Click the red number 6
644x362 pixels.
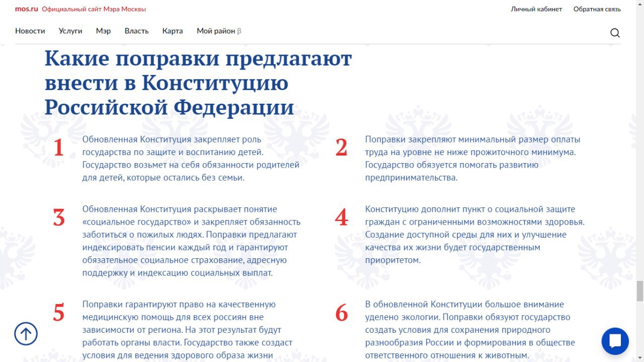click(342, 313)
